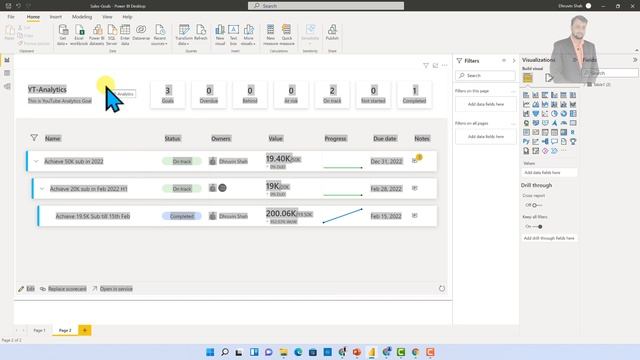Select the Funnel visualization
The width and height of the screenshot is (640, 360).
[536, 113]
